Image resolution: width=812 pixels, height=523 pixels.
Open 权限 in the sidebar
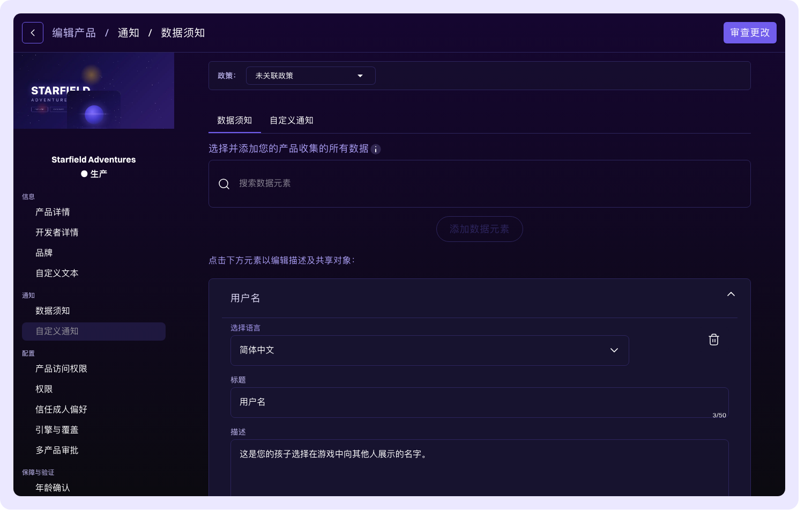click(94, 389)
